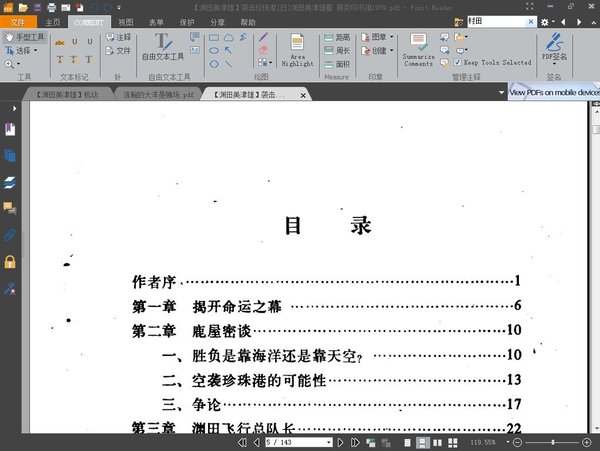Screen dimensions: 600x451
Task: Switch to facing pages view mode
Action: tap(437, 443)
